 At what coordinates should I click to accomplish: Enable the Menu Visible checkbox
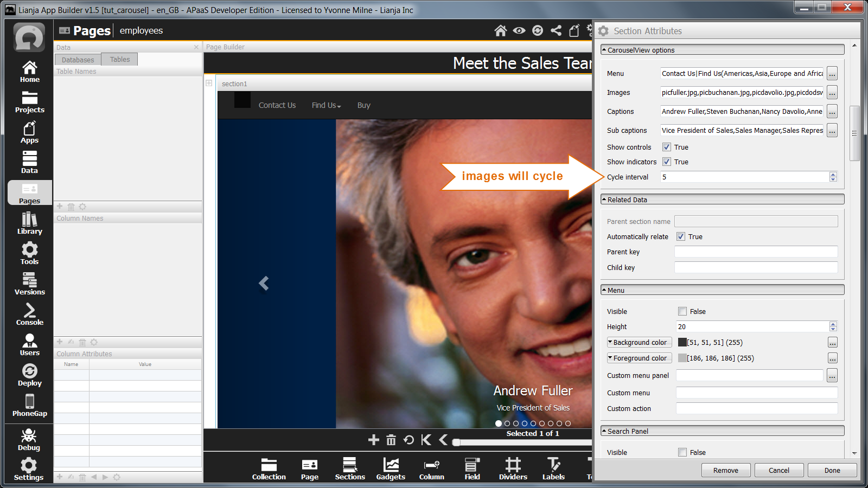click(682, 311)
